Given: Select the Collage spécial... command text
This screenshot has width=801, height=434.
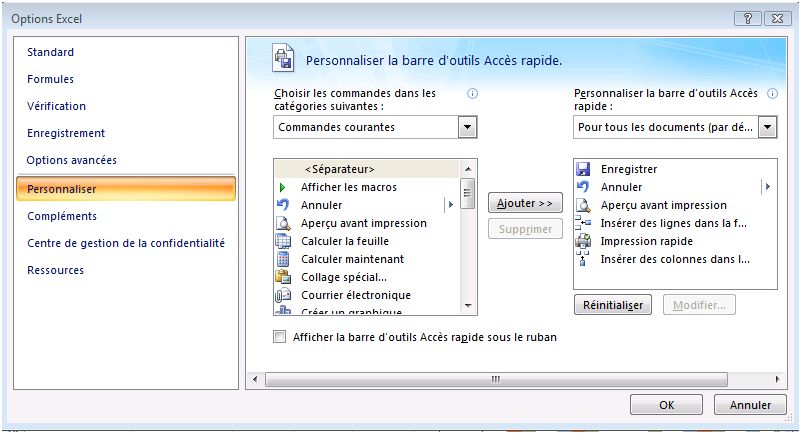Looking at the screenshot, I should point(344,277).
